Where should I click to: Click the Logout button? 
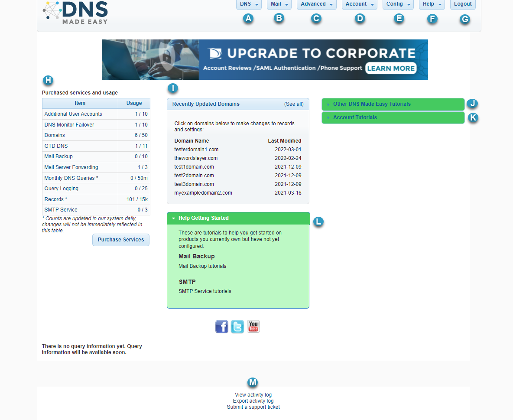[x=463, y=4]
